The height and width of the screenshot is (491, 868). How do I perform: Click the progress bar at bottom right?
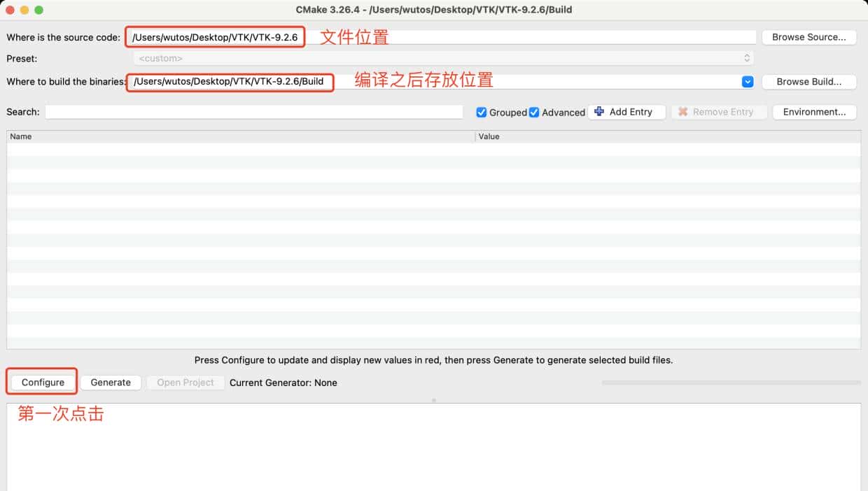tap(731, 383)
